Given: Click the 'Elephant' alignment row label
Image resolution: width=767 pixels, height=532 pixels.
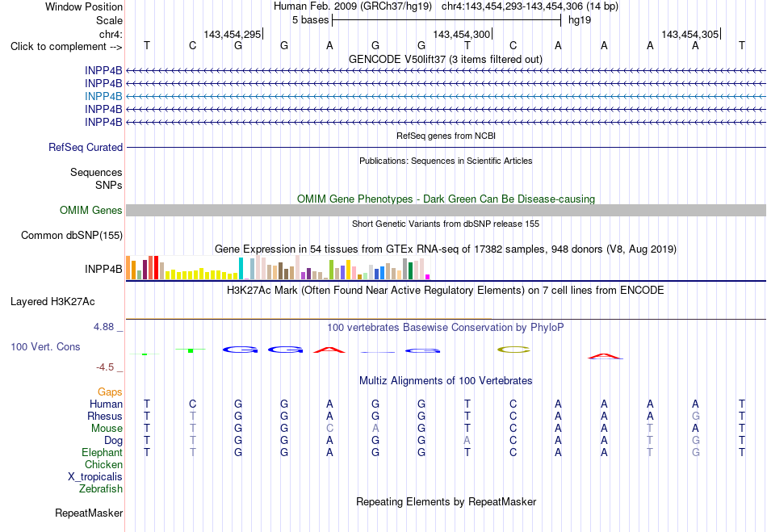Looking at the screenshot, I should [x=103, y=452].
